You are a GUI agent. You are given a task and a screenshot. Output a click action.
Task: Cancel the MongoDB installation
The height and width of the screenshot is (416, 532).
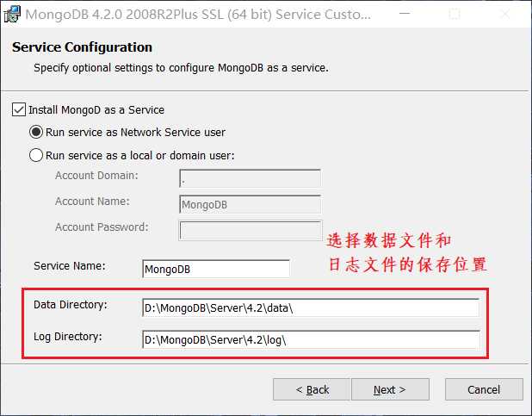pyautogui.click(x=484, y=389)
